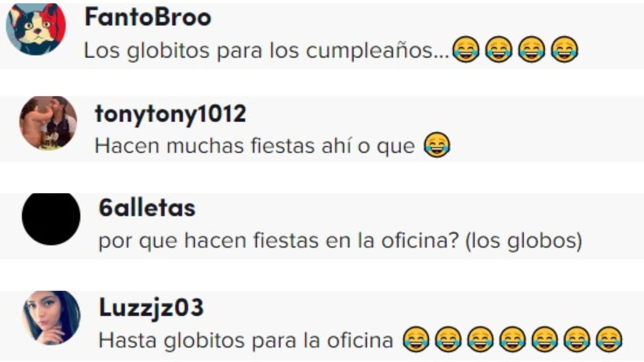
Task: Click fourth laughing emoji in Luzzjz03's comment
Action: click(x=512, y=339)
